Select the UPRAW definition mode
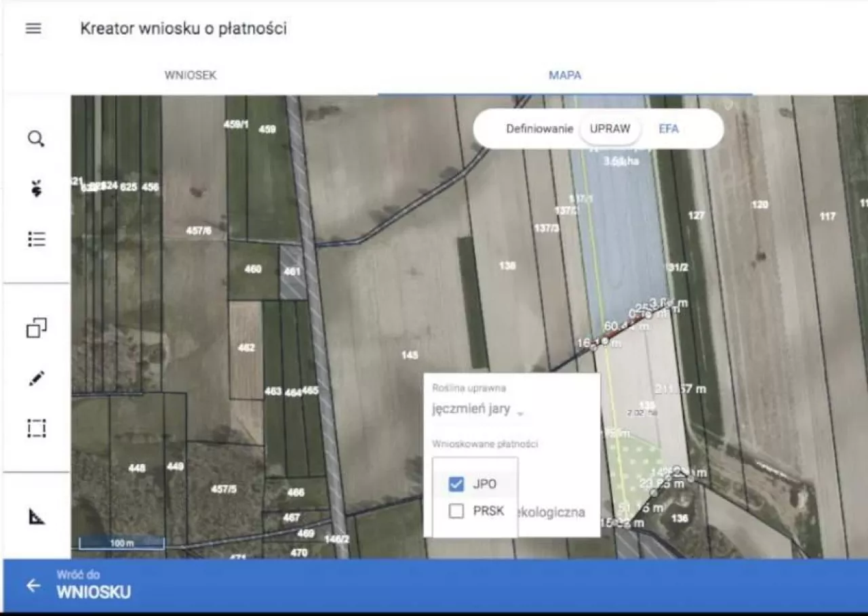The width and height of the screenshot is (868, 616). point(610,129)
